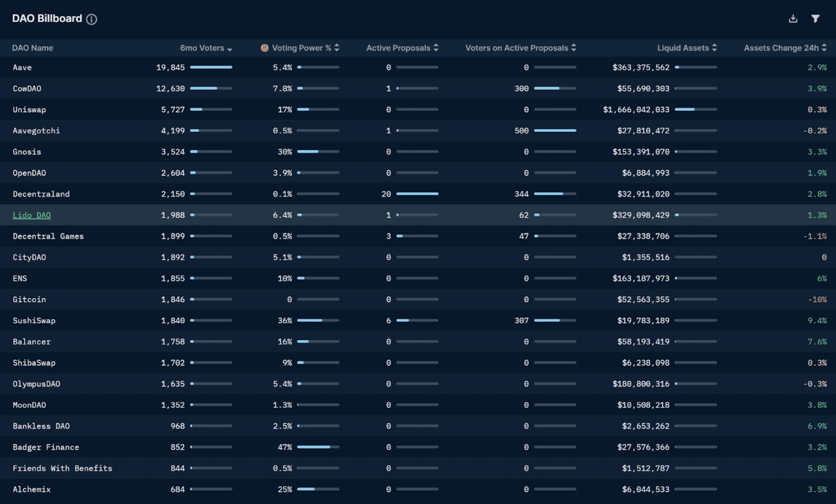Sort using Voting Power % arrows
This screenshot has width=836, height=504.
click(337, 48)
